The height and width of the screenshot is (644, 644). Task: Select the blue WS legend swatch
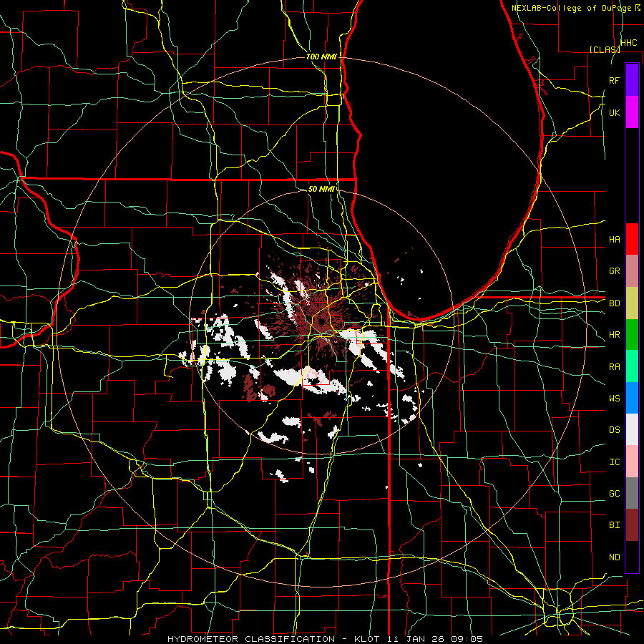632,398
